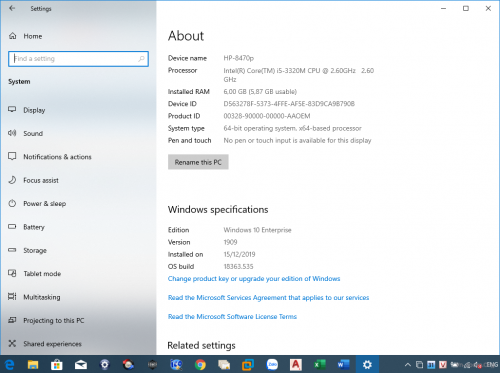Go back using the Settings back arrow

12,8
